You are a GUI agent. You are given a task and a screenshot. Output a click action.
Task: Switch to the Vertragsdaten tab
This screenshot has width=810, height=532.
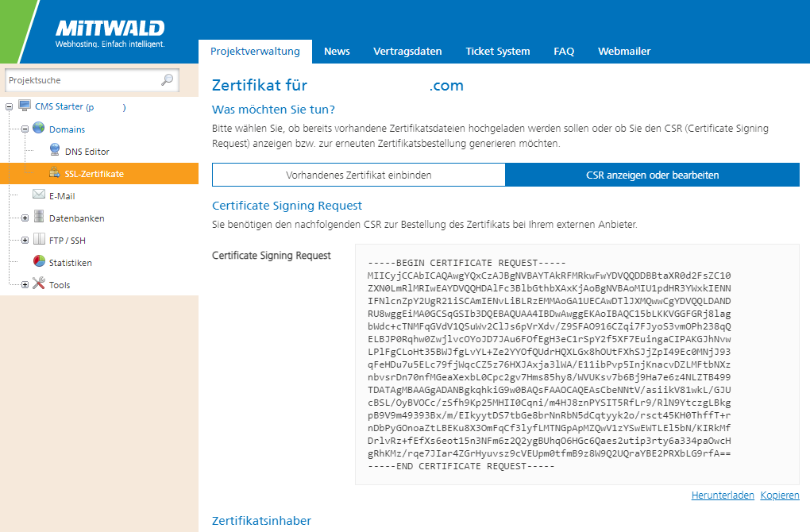(407, 51)
